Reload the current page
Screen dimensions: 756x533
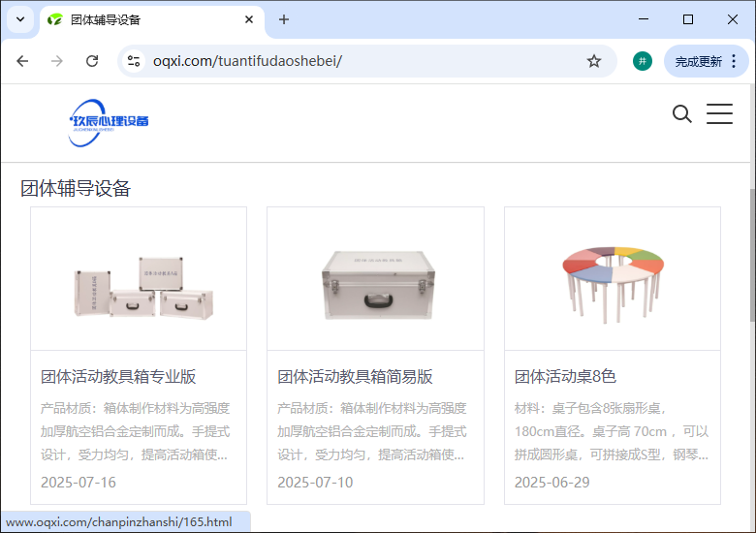92,61
